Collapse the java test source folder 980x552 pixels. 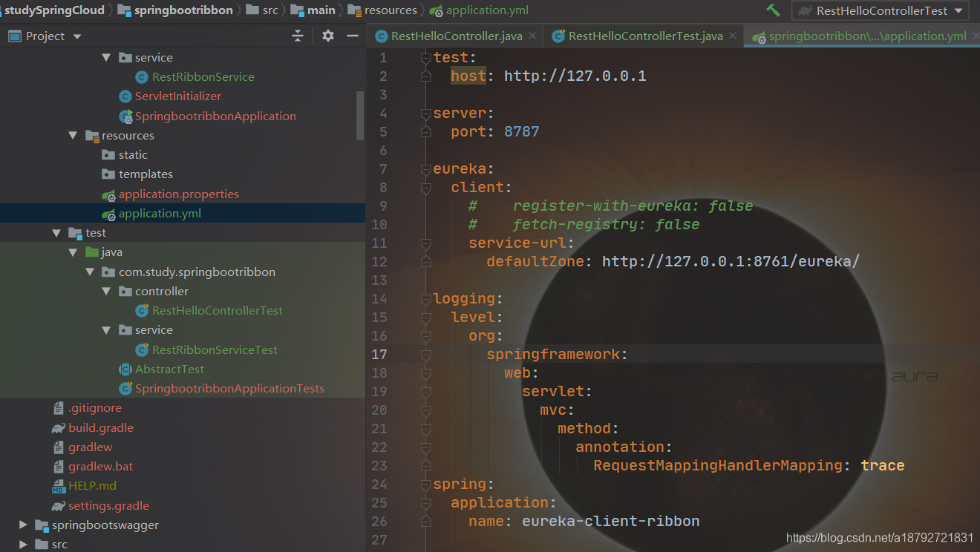click(x=73, y=252)
